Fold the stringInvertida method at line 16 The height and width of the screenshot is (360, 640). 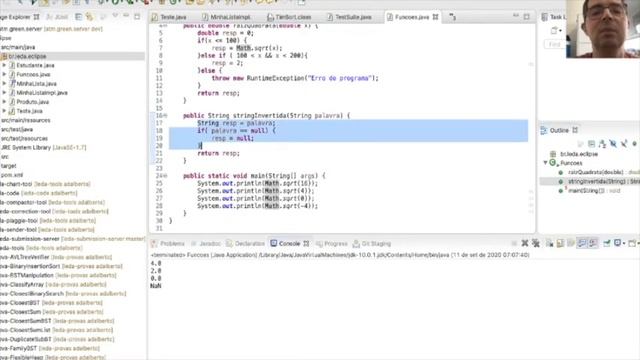165,116
